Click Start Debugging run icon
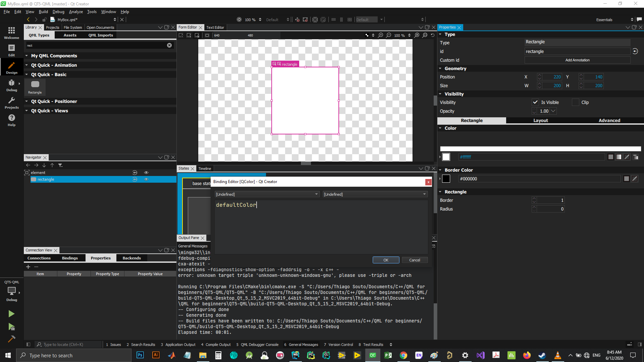644x362 pixels. (x=11, y=327)
